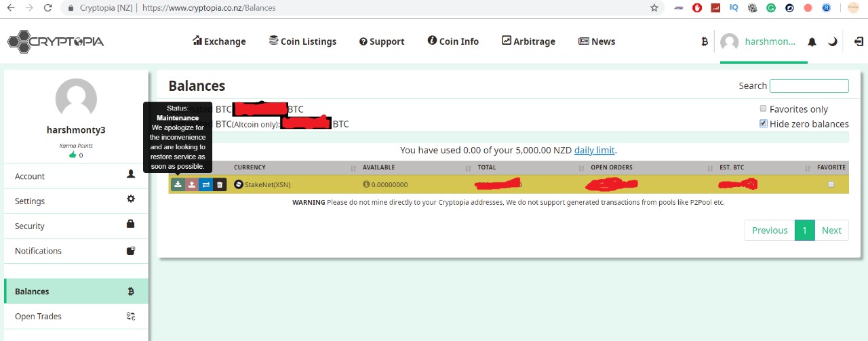Image resolution: width=868 pixels, height=341 pixels.
Task: Click the 0.00000000 available amount
Action: [x=389, y=184]
